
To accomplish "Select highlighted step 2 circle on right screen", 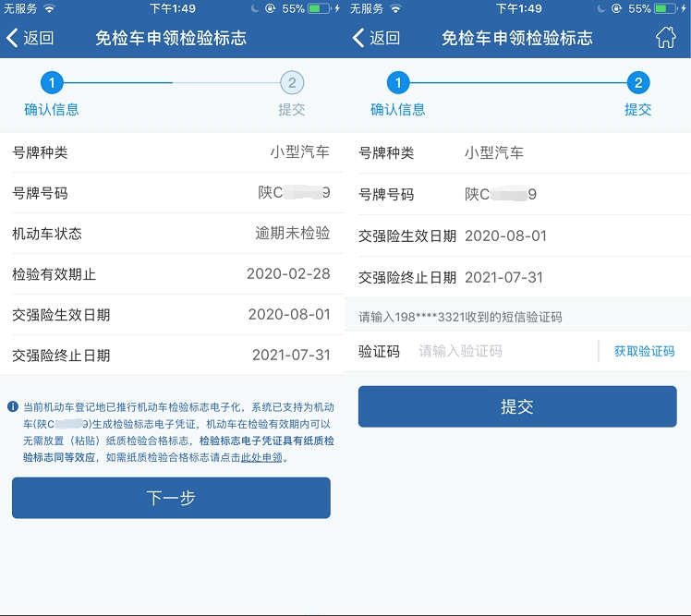I will tap(637, 83).
